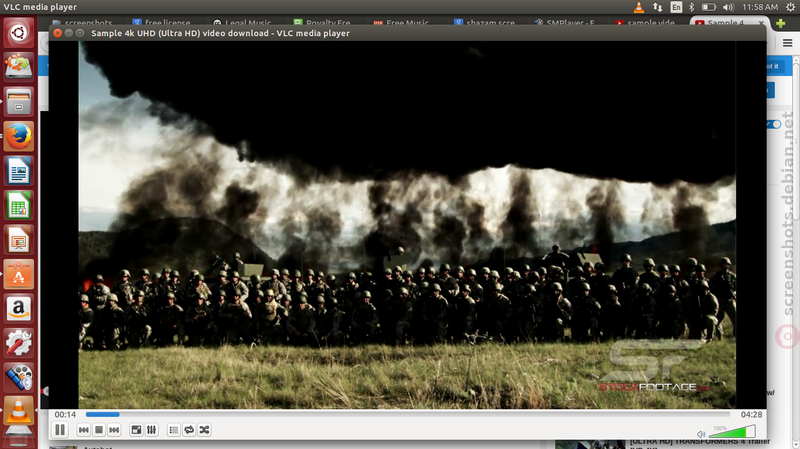Open Transformers 4 Trailer video link
Image resolution: width=800 pixels, height=449 pixels.
[x=700, y=442]
